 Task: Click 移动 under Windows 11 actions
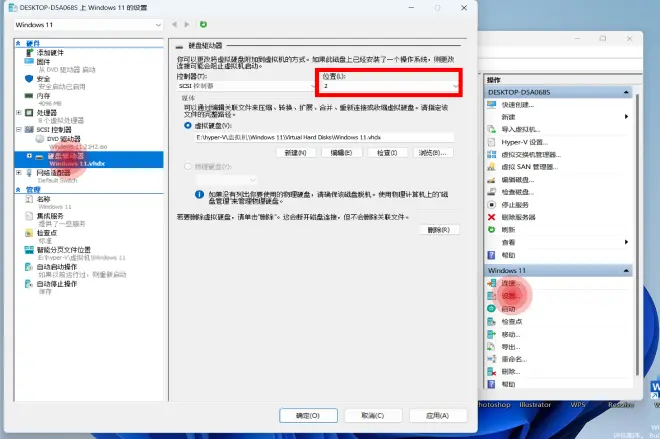pos(511,335)
